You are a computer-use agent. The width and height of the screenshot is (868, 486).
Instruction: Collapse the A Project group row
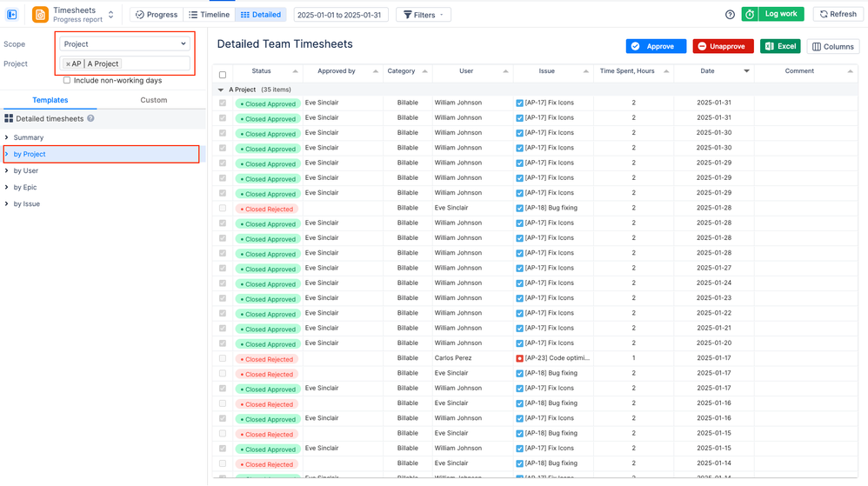pyautogui.click(x=221, y=90)
